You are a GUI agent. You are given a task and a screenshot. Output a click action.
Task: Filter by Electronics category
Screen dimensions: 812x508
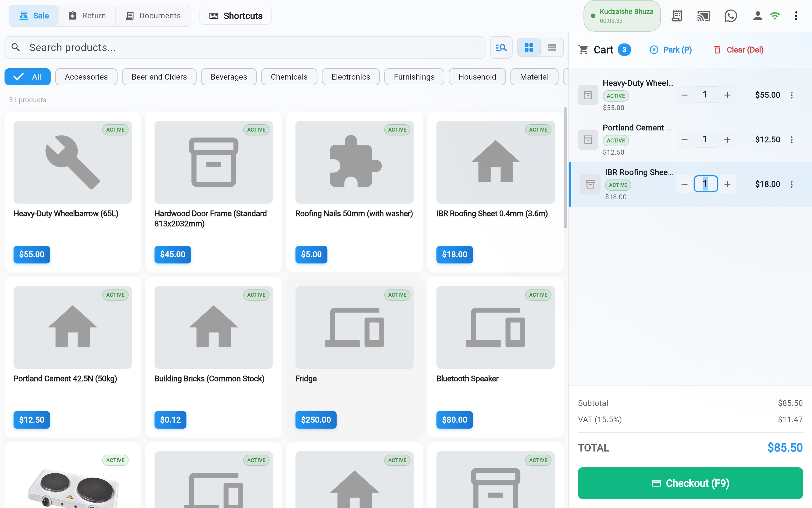click(351, 77)
